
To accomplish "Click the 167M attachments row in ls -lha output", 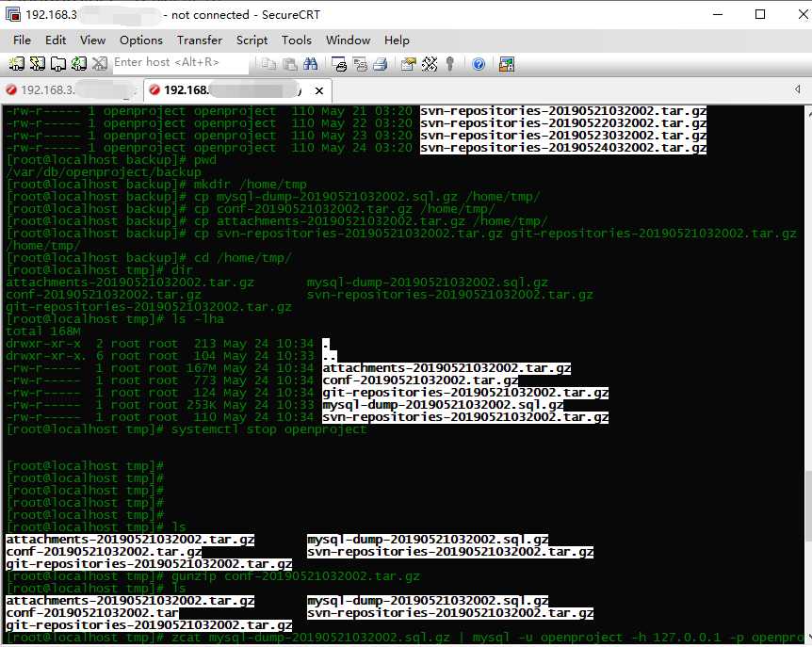I will [x=288, y=368].
